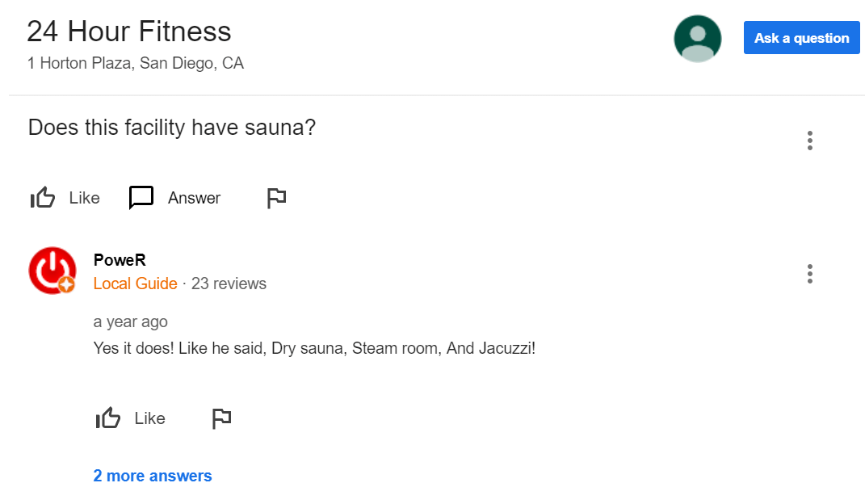This screenshot has height=504, width=865.
Task: Click the thumbs-up icon on PoweR's answer
Action: 108,418
